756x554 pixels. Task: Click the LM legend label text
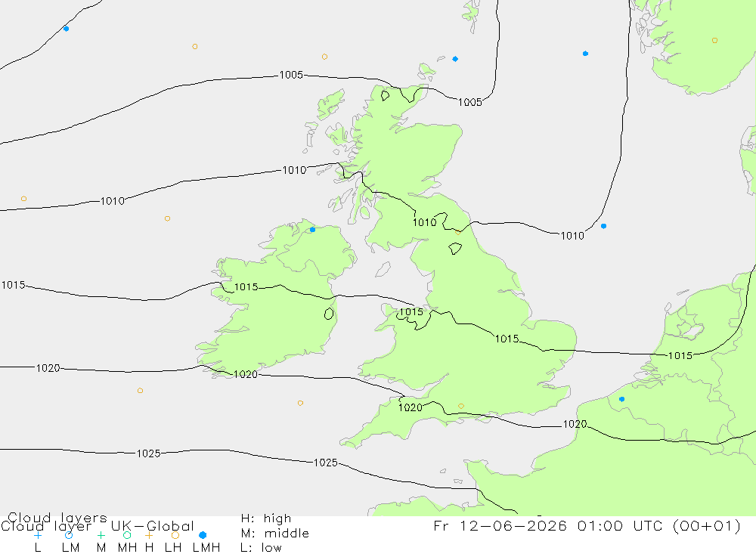[71, 548]
